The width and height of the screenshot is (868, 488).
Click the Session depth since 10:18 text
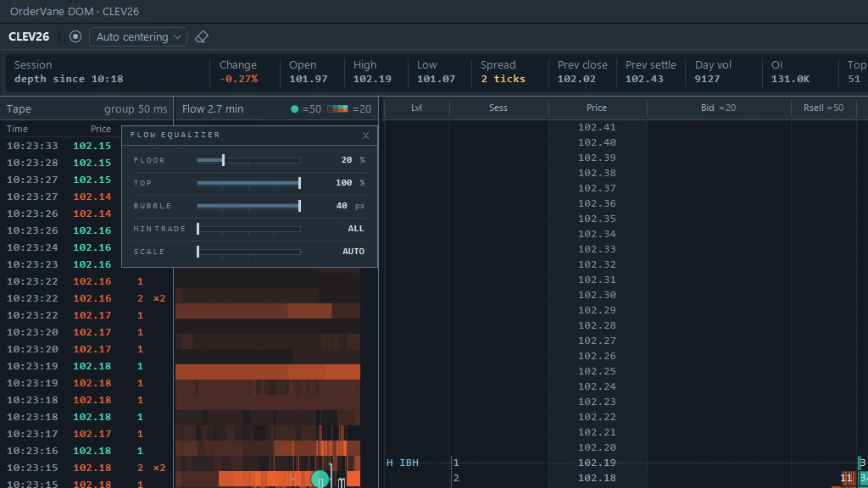click(x=69, y=72)
